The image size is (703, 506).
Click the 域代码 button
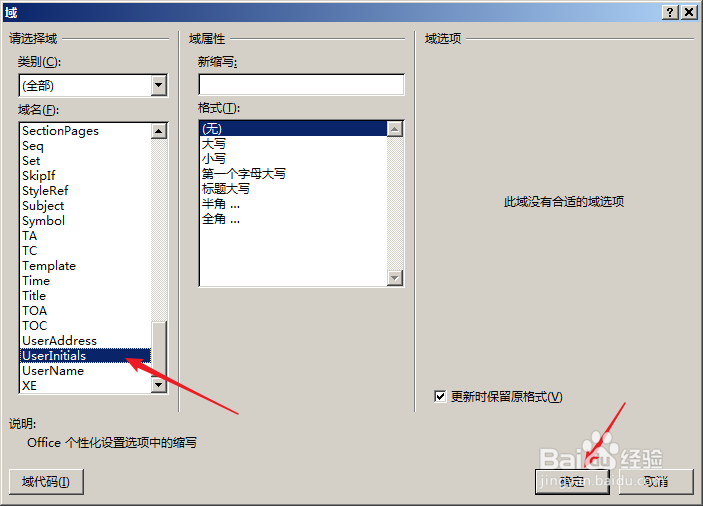tap(46, 482)
